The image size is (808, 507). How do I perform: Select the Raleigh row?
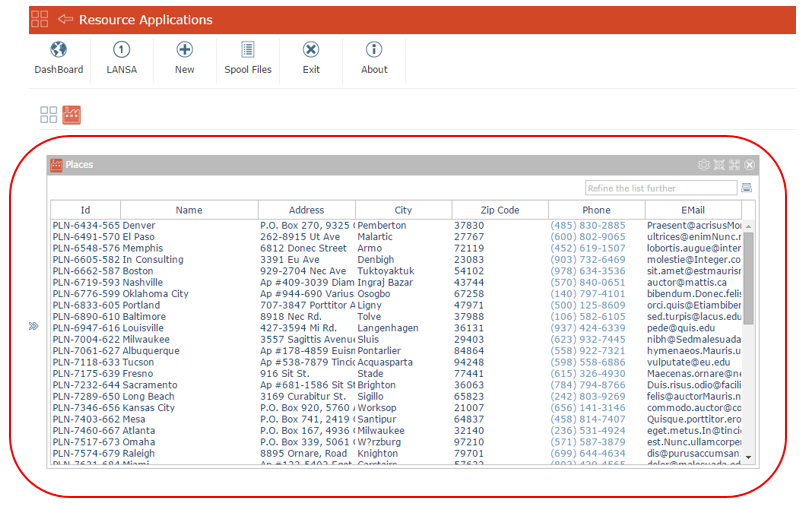click(x=397, y=453)
